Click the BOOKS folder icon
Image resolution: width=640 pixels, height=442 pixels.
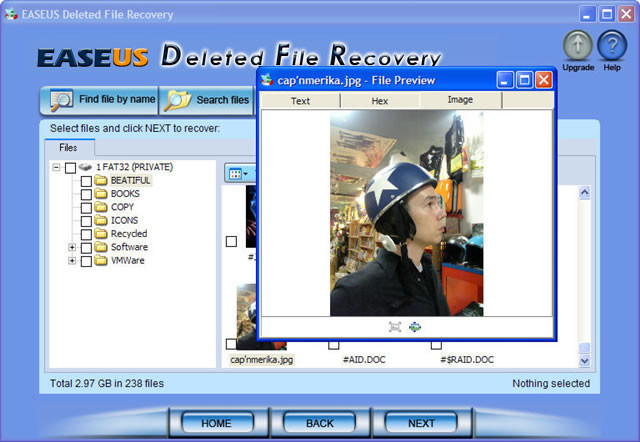click(100, 194)
